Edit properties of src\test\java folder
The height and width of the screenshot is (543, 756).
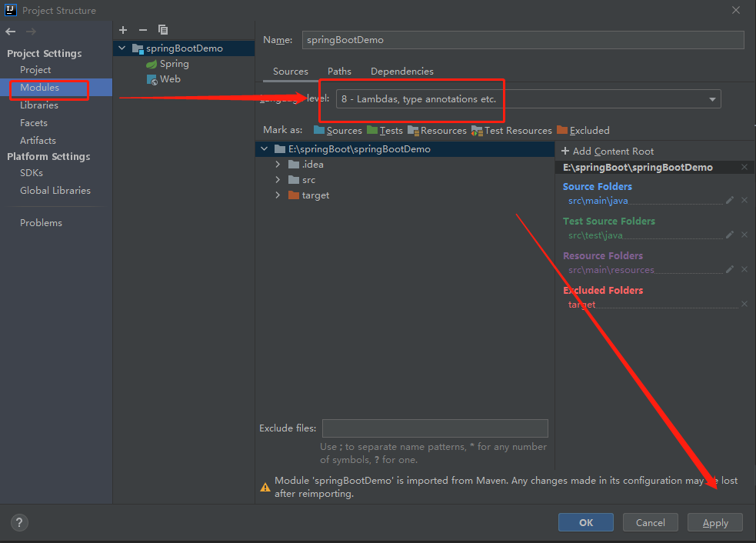730,235
